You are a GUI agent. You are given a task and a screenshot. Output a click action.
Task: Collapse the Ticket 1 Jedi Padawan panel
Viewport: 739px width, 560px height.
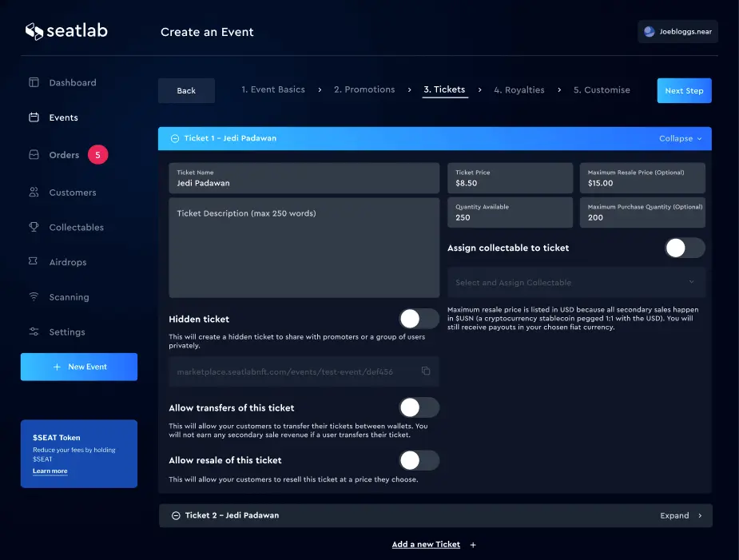[x=678, y=138]
